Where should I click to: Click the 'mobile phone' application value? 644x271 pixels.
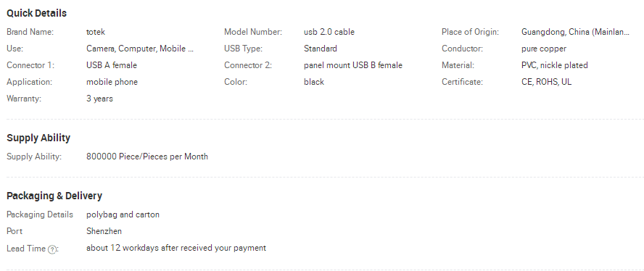[112, 82]
